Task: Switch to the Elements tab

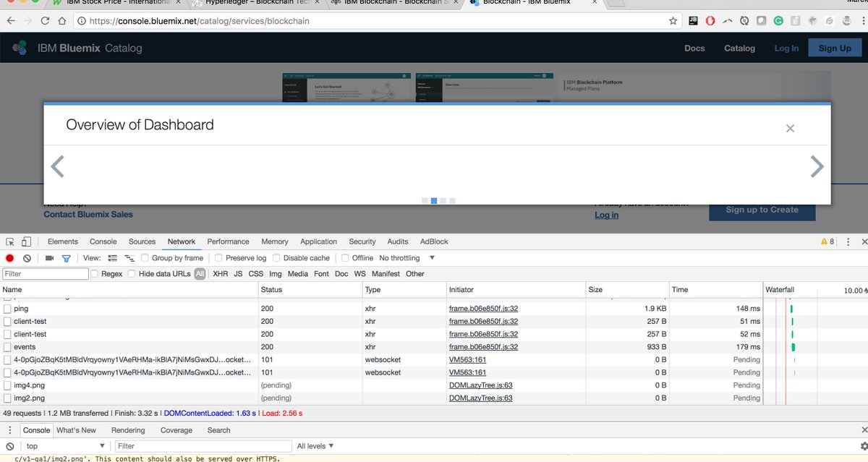Action: (63, 241)
